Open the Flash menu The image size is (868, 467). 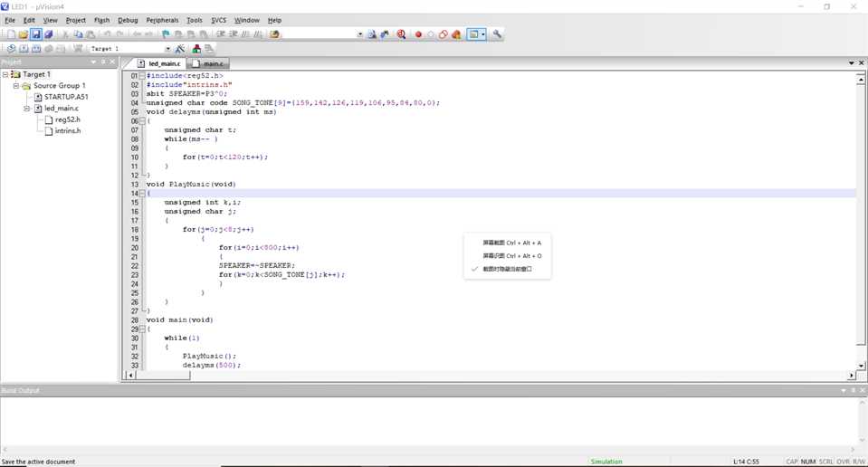[x=102, y=20]
